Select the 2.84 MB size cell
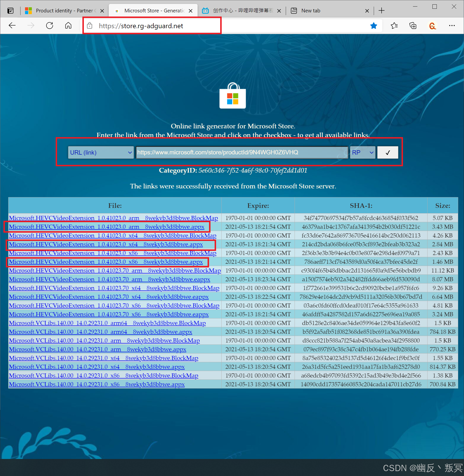 click(x=443, y=244)
